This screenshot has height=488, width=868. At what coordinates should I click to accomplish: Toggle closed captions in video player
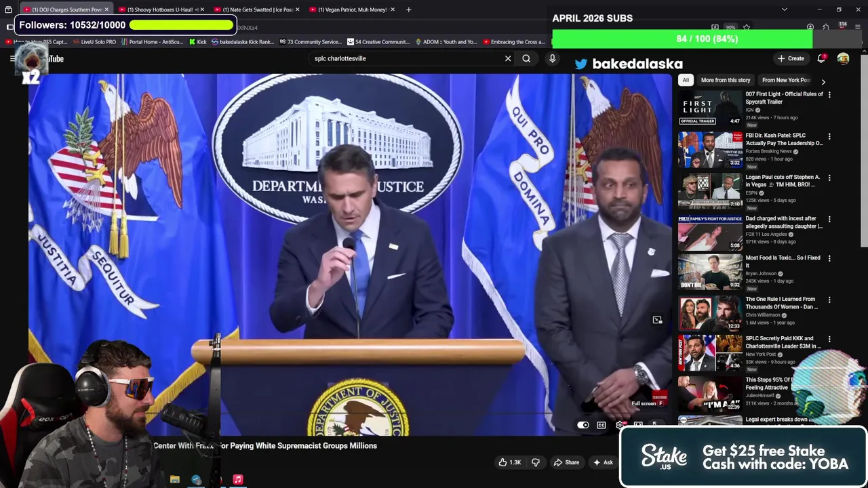click(x=601, y=425)
